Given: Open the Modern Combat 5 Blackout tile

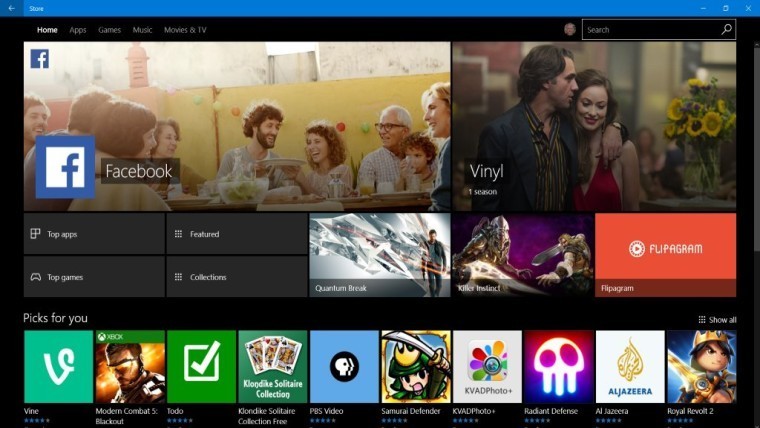Looking at the screenshot, I should coord(130,366).
